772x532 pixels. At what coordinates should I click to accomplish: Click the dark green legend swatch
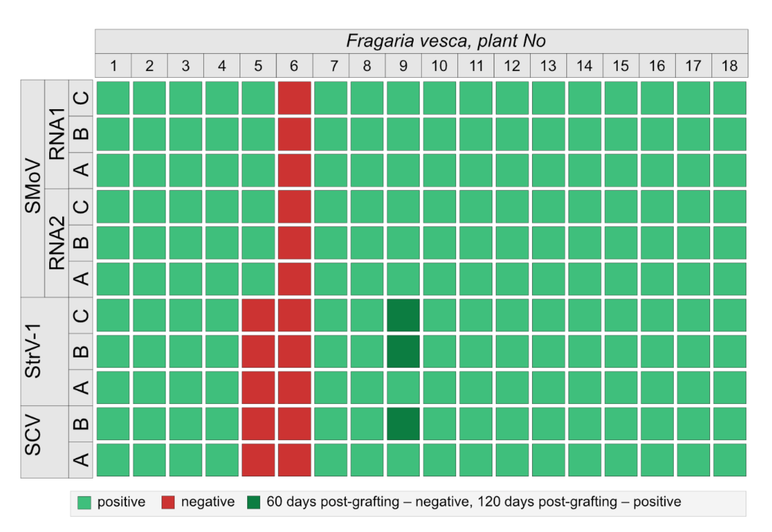tap(253, 502)
